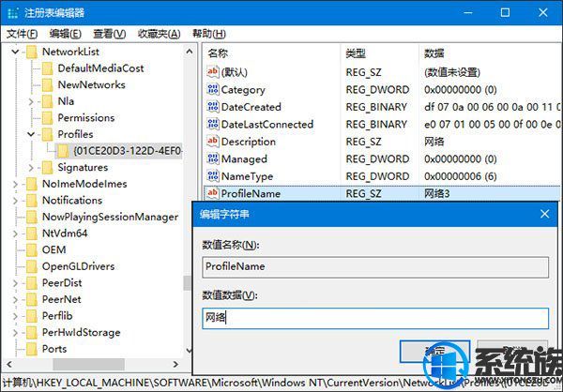Select the NtVdm64 folder icon
The height and width of the screenshot is (392, 563).
pyautogui.click(x=32, y=234)
